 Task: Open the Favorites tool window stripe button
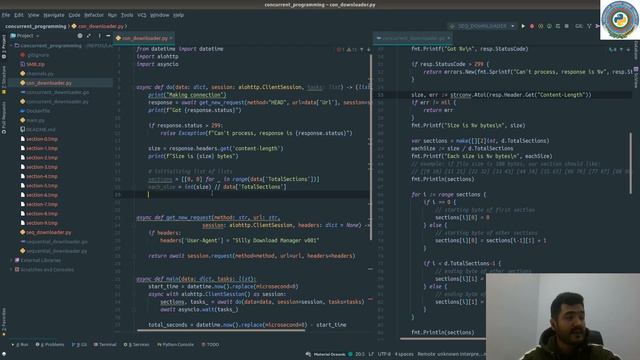[x=4, y=322]
